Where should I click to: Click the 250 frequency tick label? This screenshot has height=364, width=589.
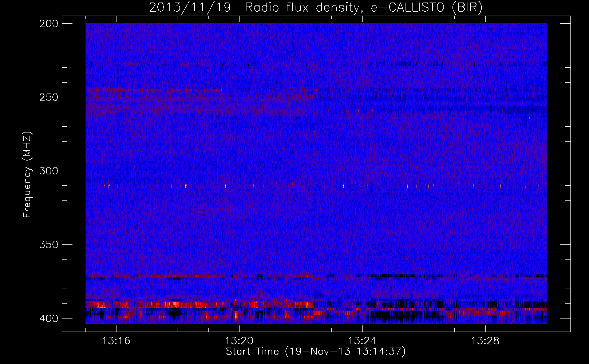coord(48,97)
